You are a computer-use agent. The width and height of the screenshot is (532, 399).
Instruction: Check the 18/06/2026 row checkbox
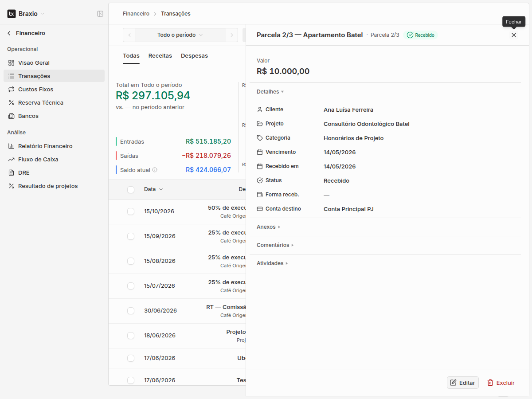pos(131,336)
